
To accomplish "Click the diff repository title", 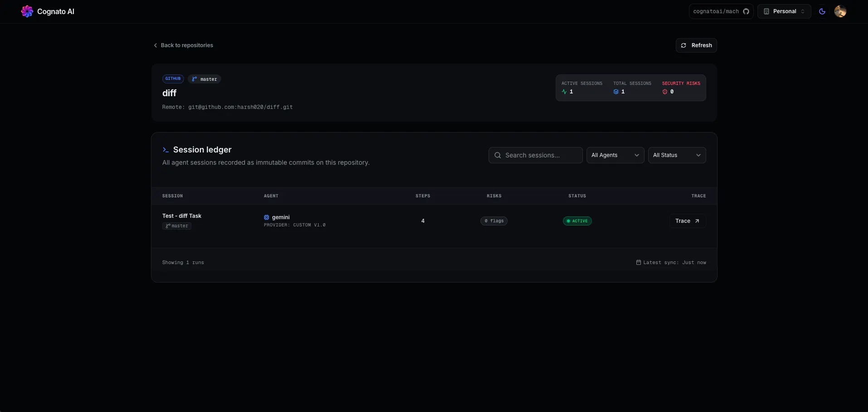I will pos(170,93).
